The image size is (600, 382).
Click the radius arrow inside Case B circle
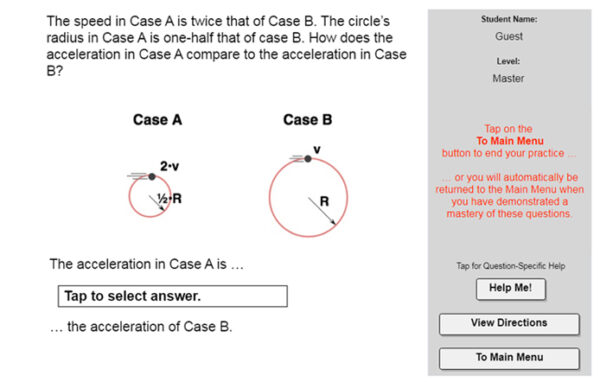[322, 211]
